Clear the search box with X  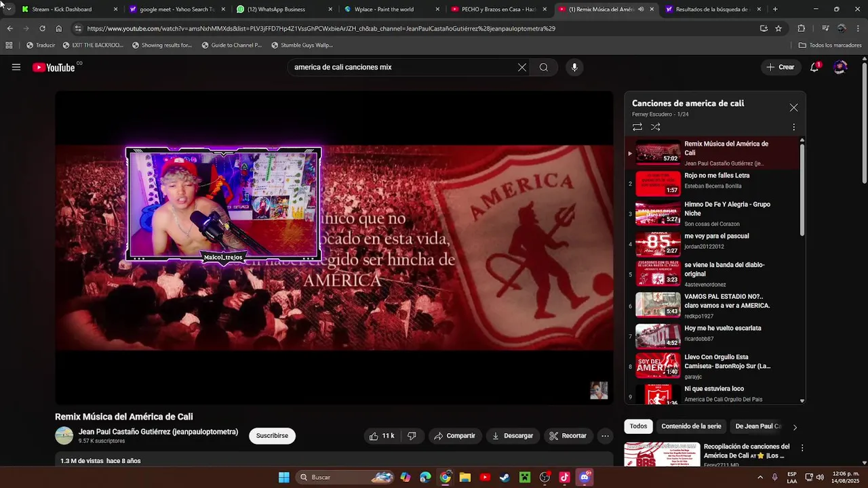522,67
